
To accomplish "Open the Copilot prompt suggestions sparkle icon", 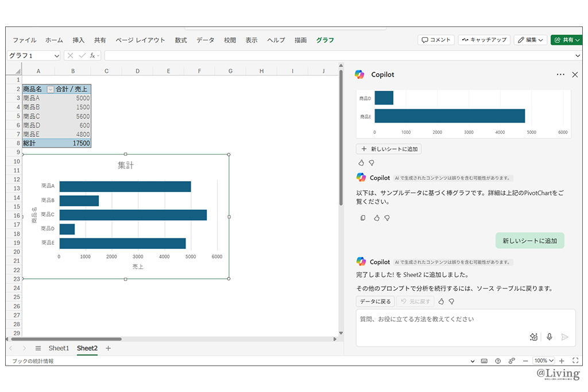I will click(x=533, y=337).
